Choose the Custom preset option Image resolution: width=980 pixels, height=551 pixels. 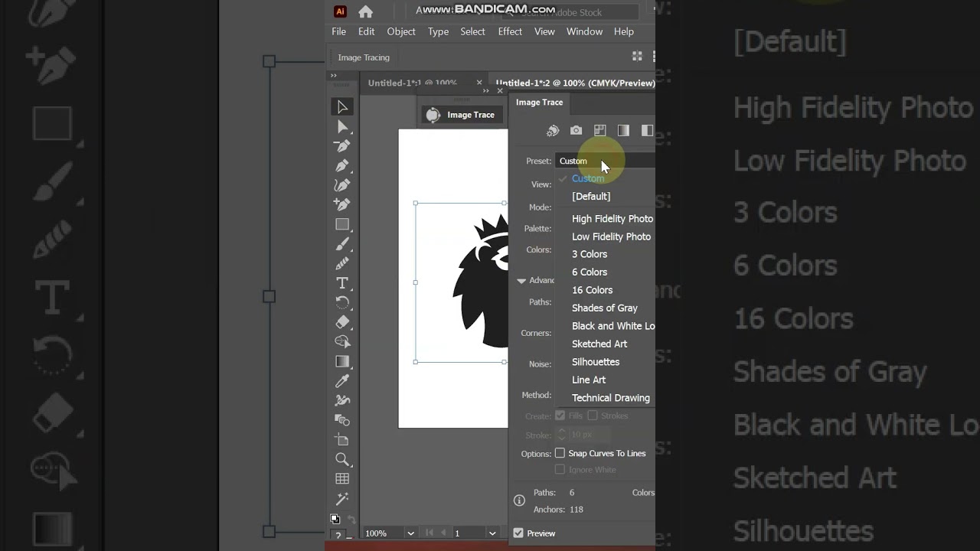click(x=588, y=178)
